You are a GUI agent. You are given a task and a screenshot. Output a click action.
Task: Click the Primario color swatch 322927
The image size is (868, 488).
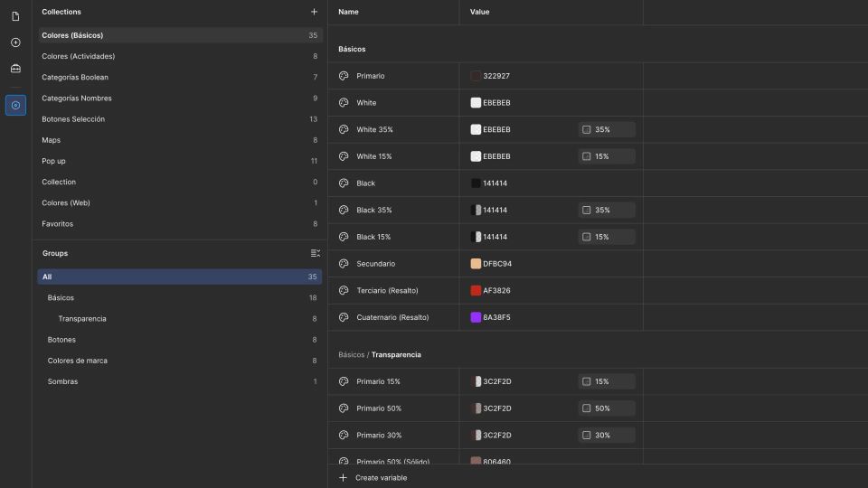(x=476, y=76)
